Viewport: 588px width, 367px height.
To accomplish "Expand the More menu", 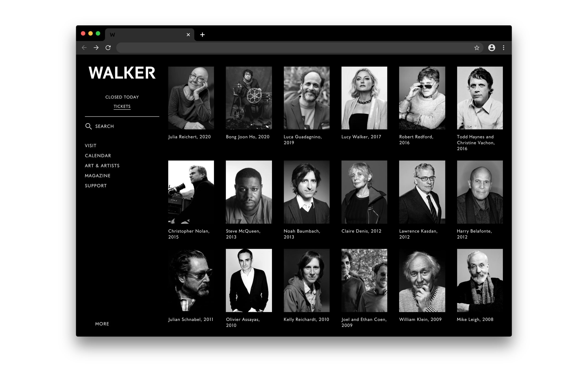I will 102,324.
